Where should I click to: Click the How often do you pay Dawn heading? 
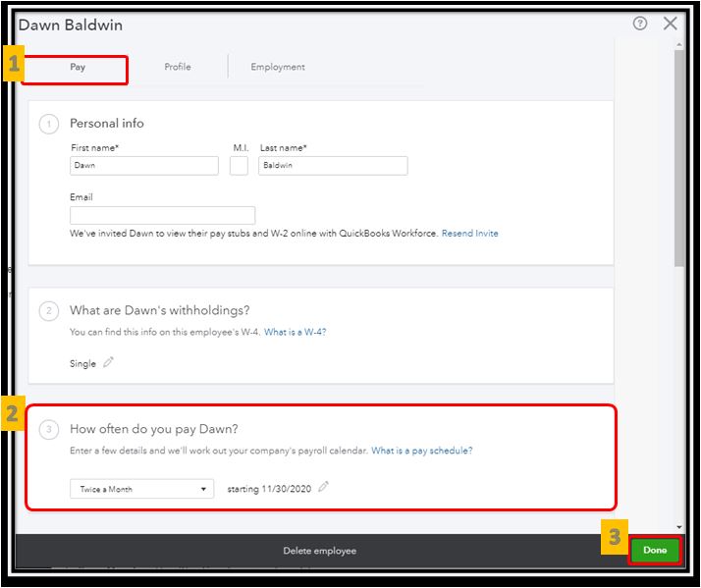(x=154, y=429)
